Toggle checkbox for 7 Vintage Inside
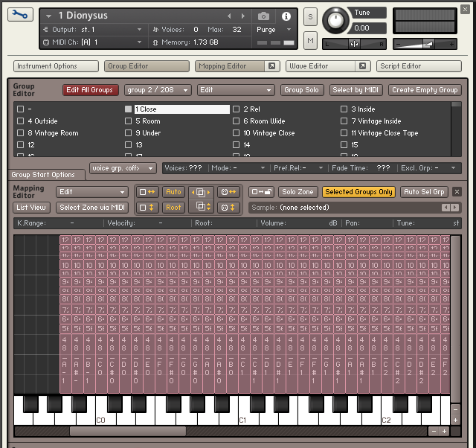The height and width of the screenshot is (448, 476). (344, 121)
